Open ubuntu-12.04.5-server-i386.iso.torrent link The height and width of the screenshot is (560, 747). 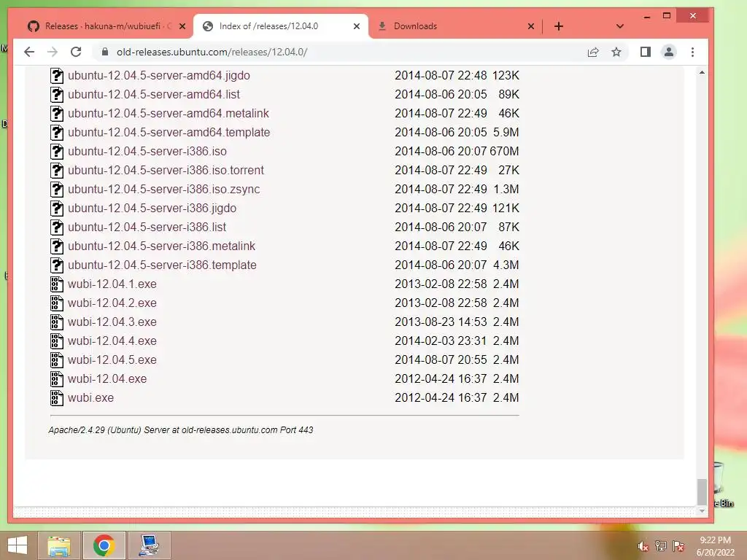click(x=166, y=170)
